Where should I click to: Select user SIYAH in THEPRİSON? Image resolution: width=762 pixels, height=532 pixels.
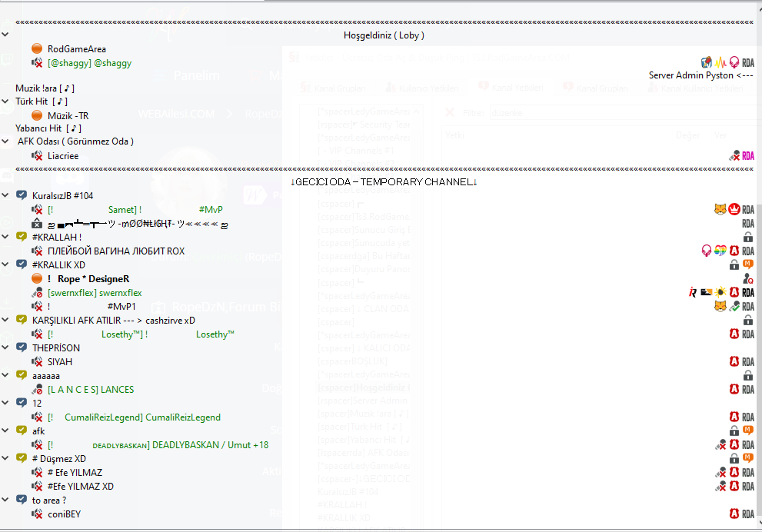(60, 362)
